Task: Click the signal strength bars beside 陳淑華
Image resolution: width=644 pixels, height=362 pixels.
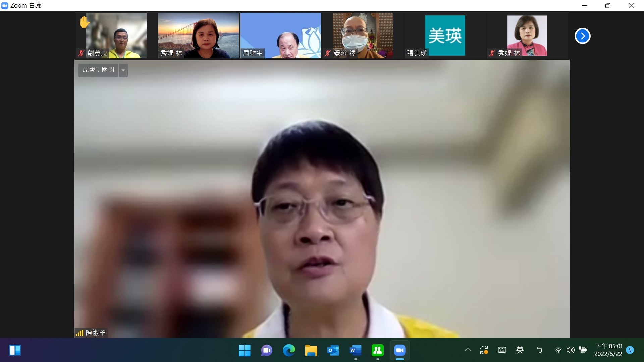Action: point(79,333)
